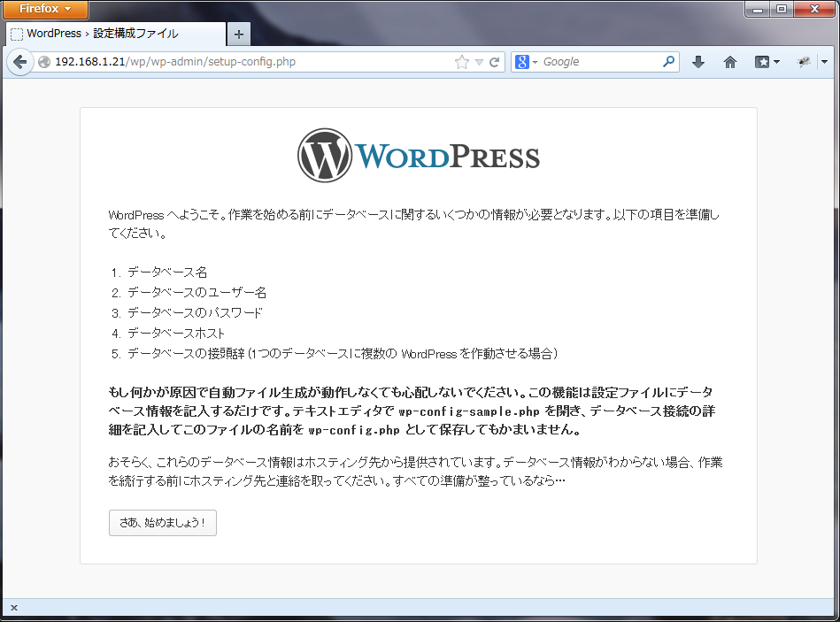Click the add-on icon in the toolbar
Screen dimensions: 840x622
tap(804, 62)
